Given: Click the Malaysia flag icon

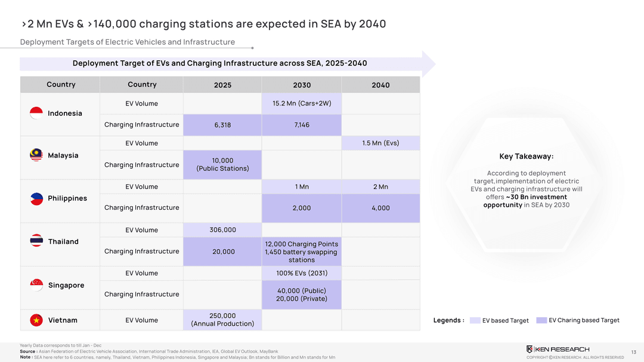Looking at the screenshot, I should 36,155.
